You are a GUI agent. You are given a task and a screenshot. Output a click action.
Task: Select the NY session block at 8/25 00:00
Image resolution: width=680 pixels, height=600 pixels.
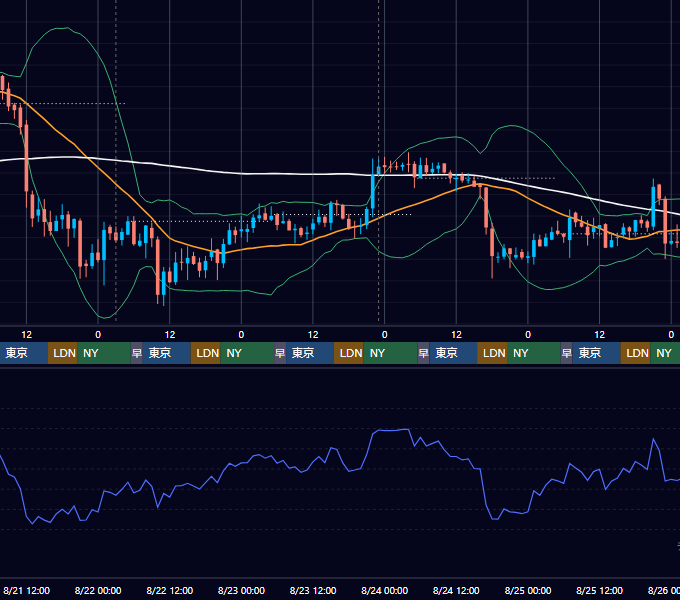[x=533, y=353]
